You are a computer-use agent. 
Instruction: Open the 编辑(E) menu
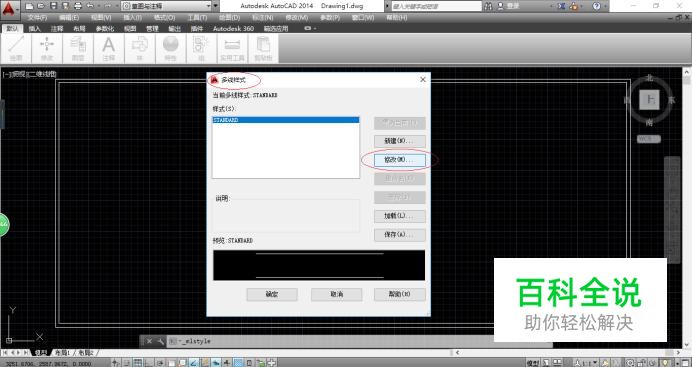(x=69, y=18)
